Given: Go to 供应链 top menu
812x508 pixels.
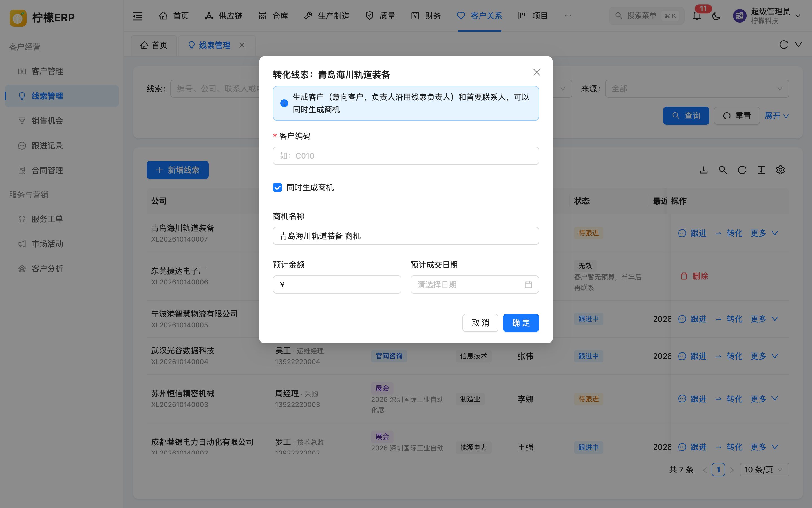Looking at the screenshot, I should 224,16.
